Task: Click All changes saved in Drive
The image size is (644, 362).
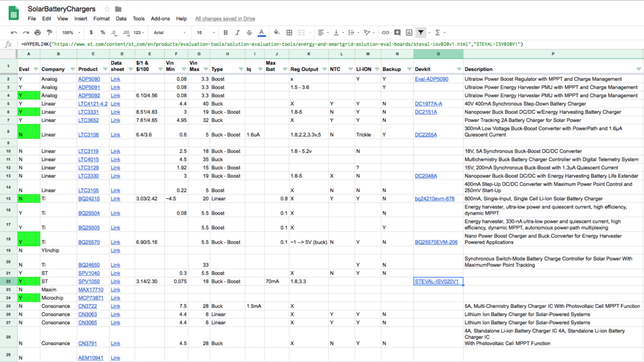Action: [x=225, y=18]
